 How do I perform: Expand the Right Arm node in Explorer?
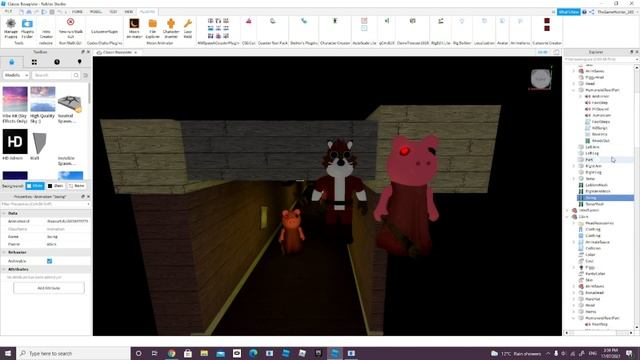[573, 166]
